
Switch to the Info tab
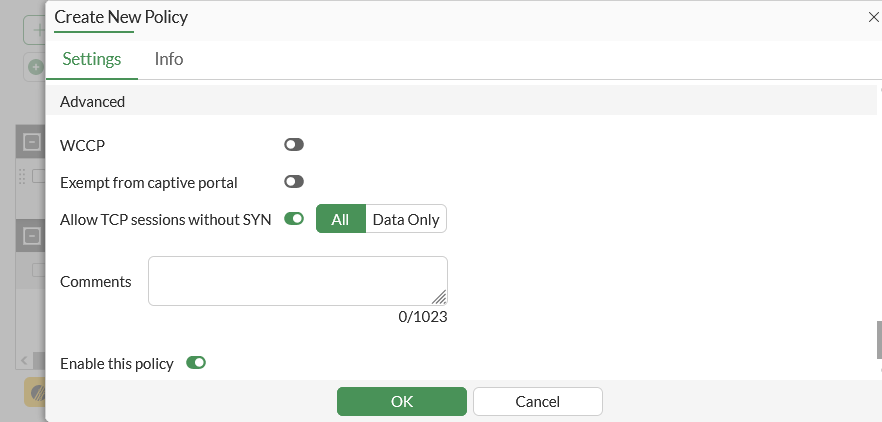[168, 59]
